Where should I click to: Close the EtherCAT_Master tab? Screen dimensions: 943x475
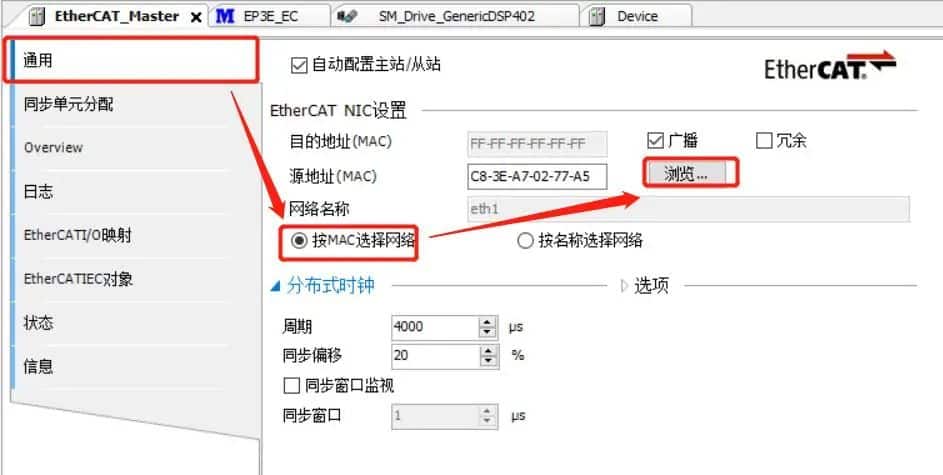196,17
